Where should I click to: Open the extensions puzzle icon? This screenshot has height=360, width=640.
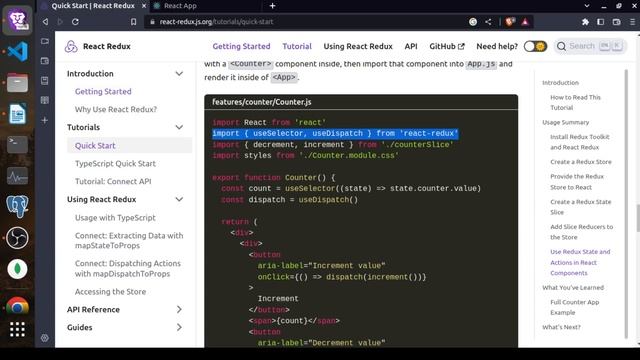pyautogui.click(x=585, y=22)
